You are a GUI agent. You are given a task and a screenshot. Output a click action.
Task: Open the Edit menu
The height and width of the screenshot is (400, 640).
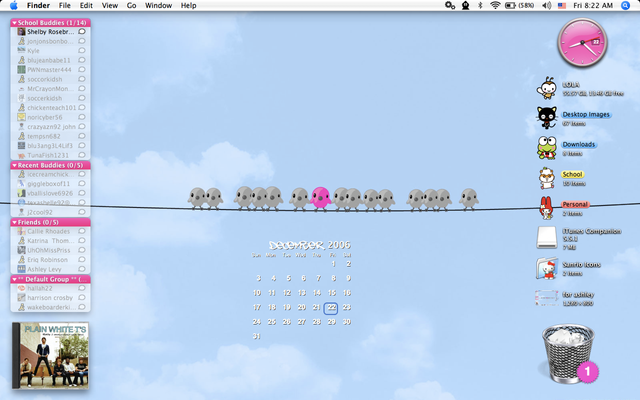86,5
